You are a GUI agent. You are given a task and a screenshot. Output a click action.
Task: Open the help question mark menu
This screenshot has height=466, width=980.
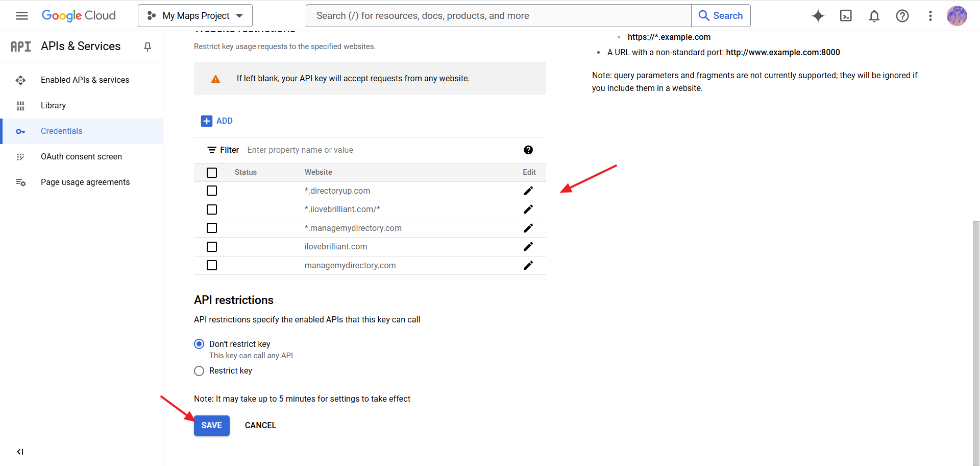902,16
